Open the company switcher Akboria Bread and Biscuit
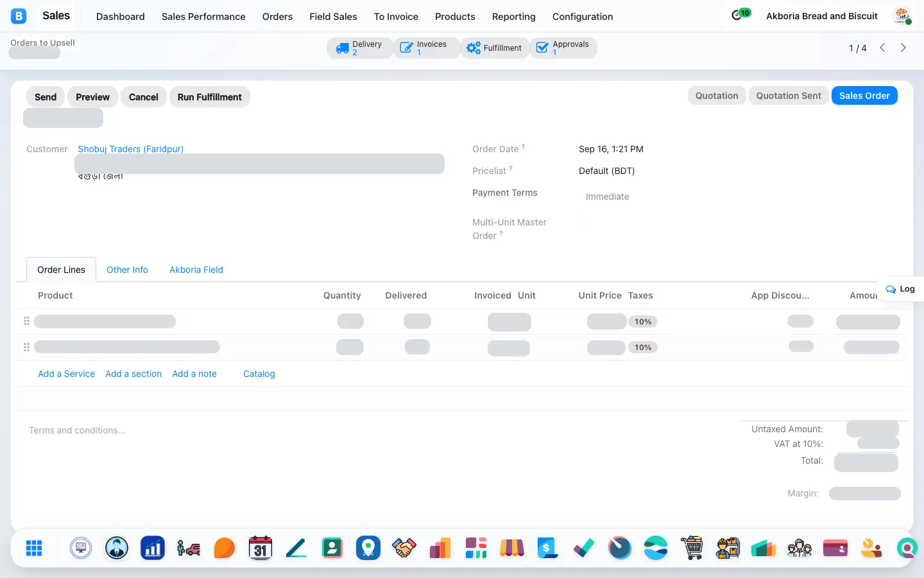 point(822,16)
